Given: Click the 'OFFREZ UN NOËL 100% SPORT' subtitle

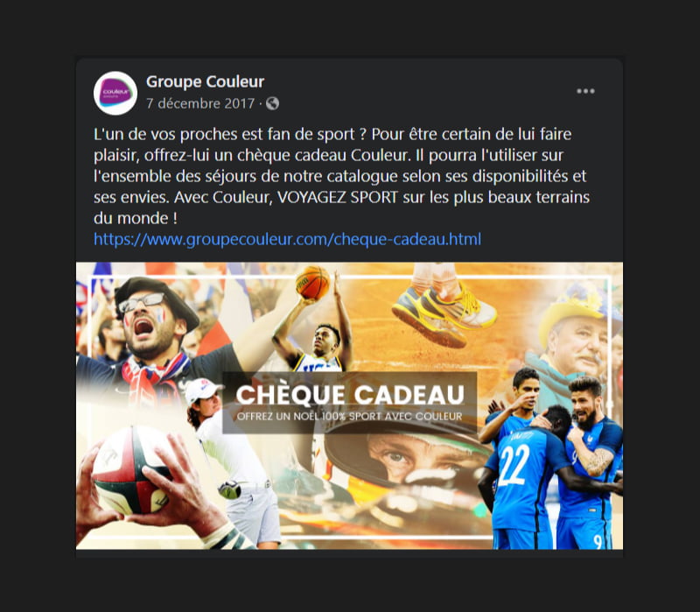Looking at the screenshot, I should click(x=349, y=417).
